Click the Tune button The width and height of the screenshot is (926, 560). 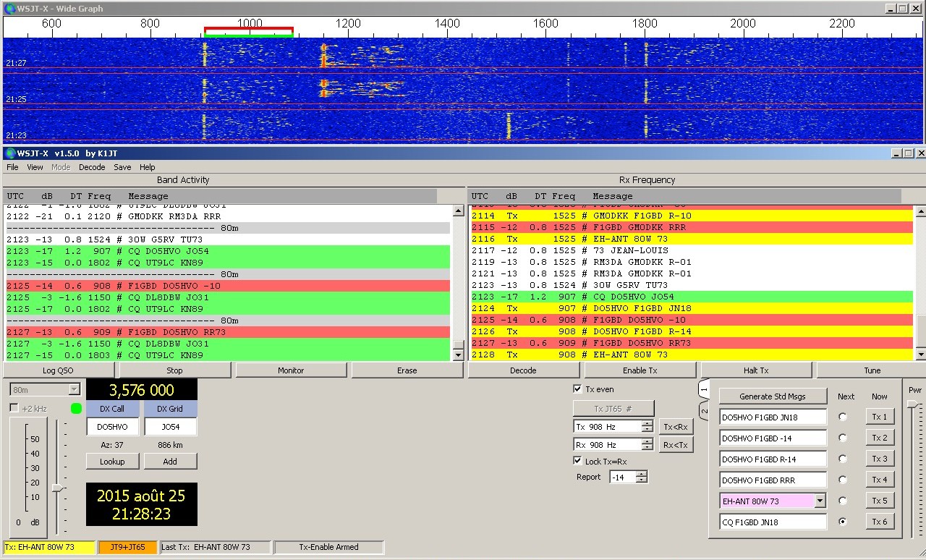coord(872,370)
